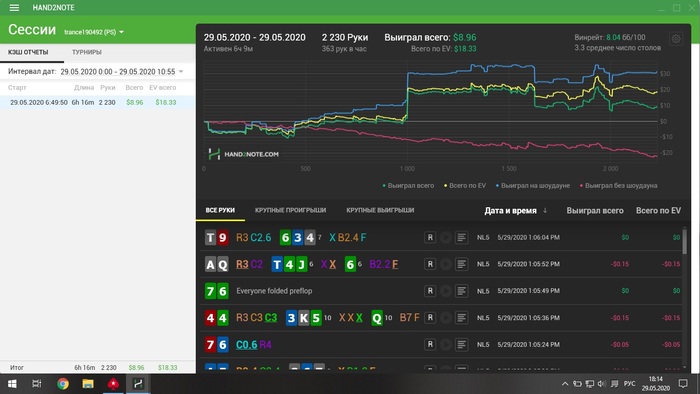
Task: Open КРУПНЫЕ ПРОИГРЫШИ tab
Action: [x=291, y=210]
